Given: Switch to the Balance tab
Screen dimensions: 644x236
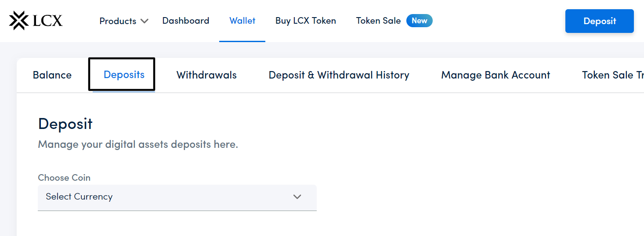Looking at the screenshot, I should pyautogui.click(x=52, y=75).
